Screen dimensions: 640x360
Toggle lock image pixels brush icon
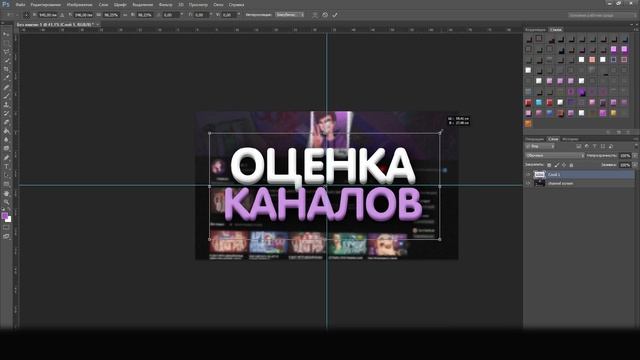tap(556, 165)
